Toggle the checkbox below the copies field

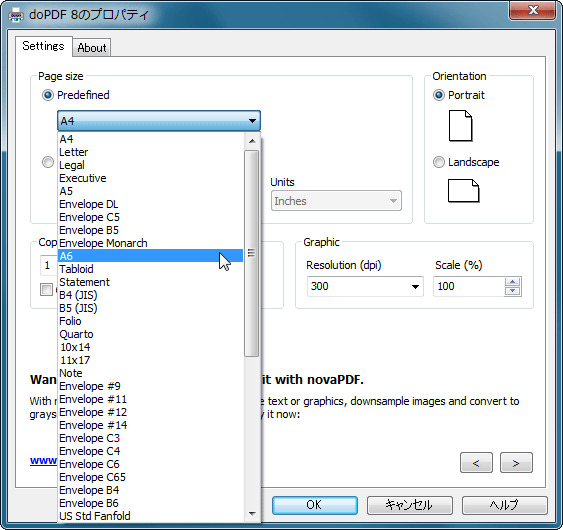click(x=46, y=289)
